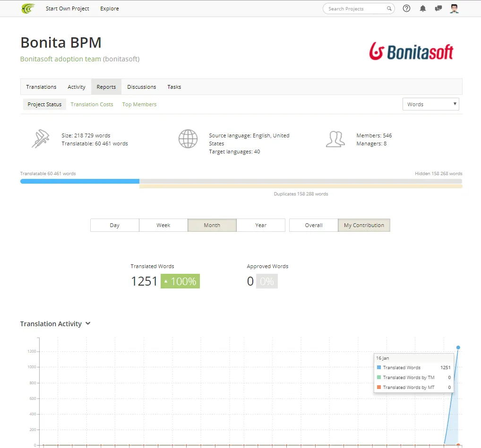Image resolution: width=481 pixels, height=448 pixels.
Task: Click the Approved Words label
Action: pos(267,266)
